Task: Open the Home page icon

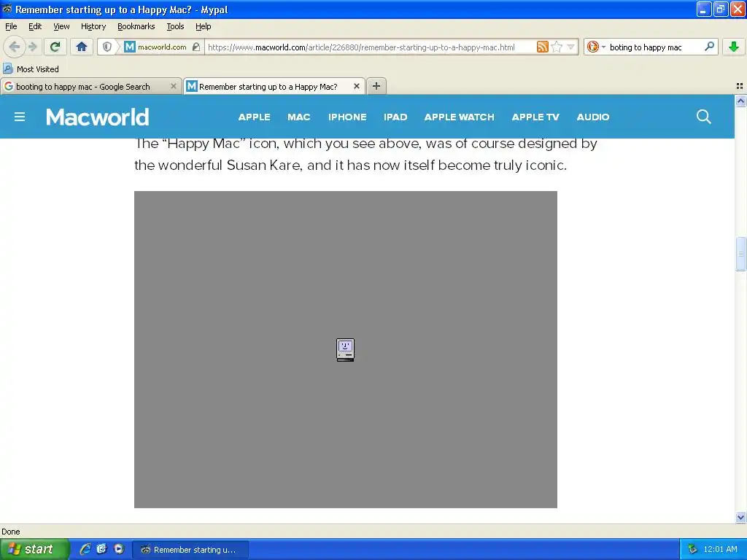Action: point(82,47)
